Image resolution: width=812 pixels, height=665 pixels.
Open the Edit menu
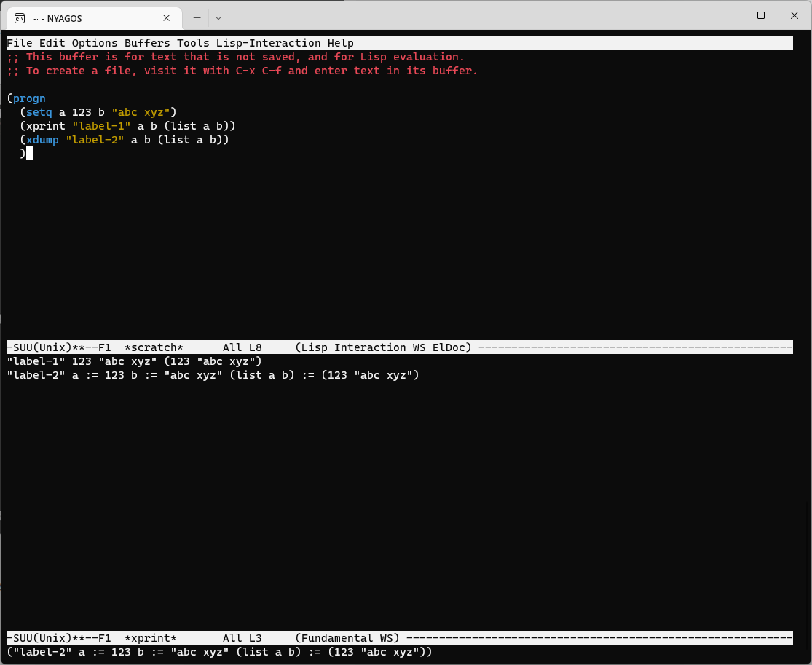pos(52,43)
